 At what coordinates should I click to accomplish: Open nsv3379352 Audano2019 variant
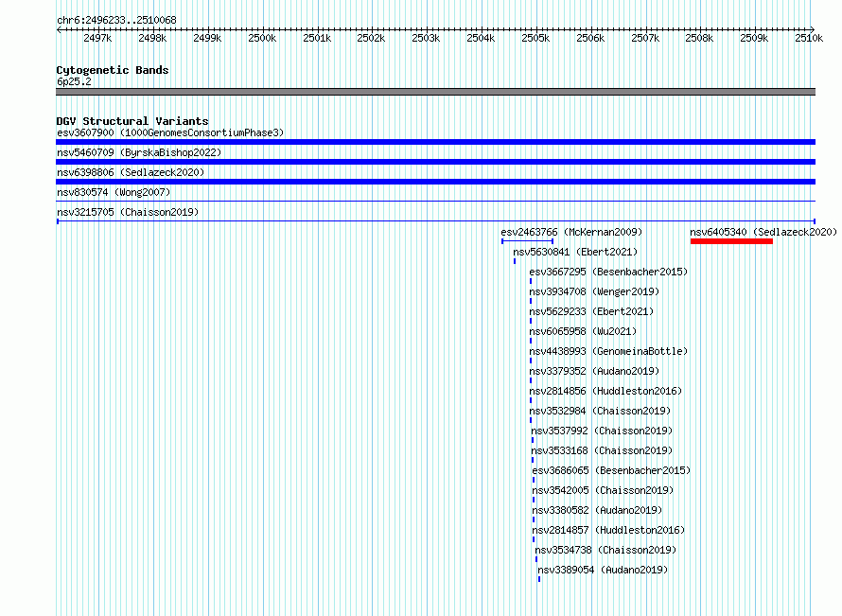594,371
